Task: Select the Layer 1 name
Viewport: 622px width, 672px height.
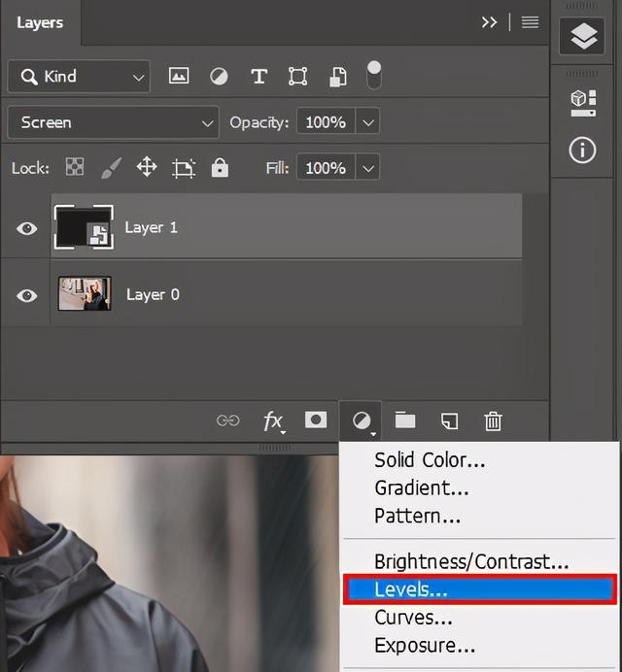Action: [x=151, y=227]
